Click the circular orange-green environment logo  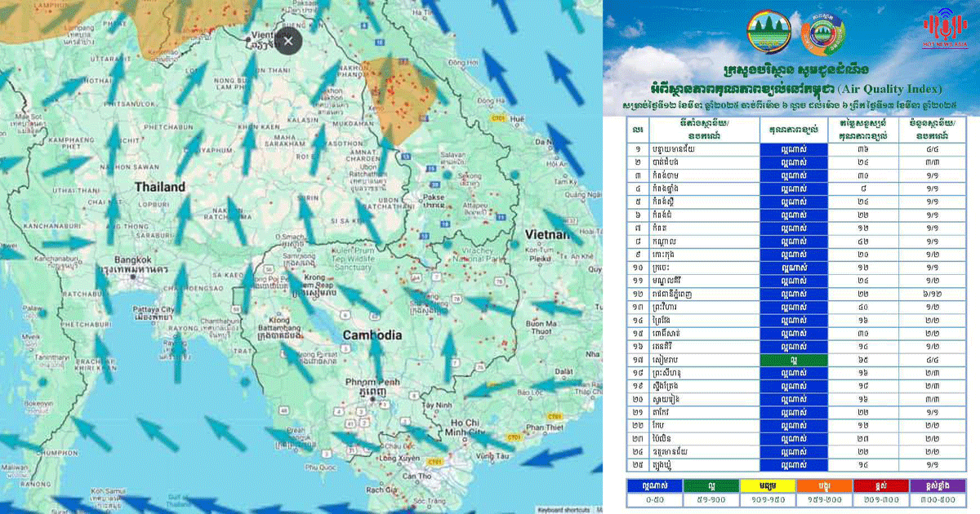pos(822,33)
